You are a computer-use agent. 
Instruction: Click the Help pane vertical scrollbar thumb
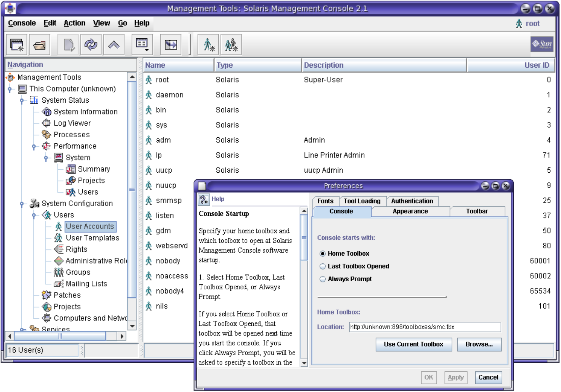(304, 238)
